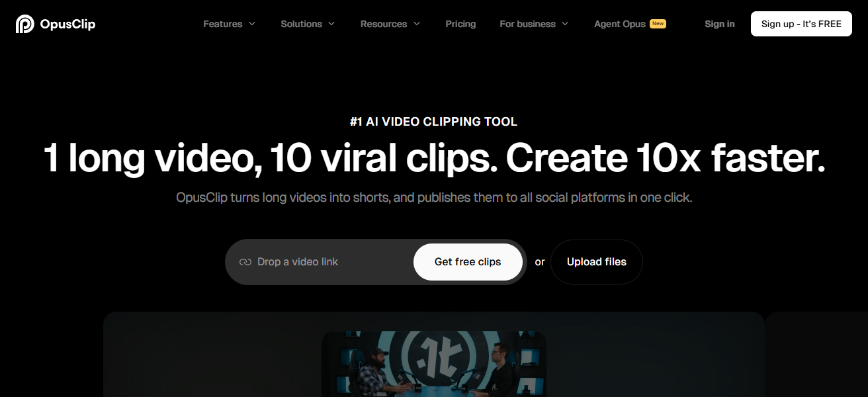Image resolution: width=868 pixels, height=397 pixels.
Task: Open the Agent Opus link
Action: click(619, 24)
